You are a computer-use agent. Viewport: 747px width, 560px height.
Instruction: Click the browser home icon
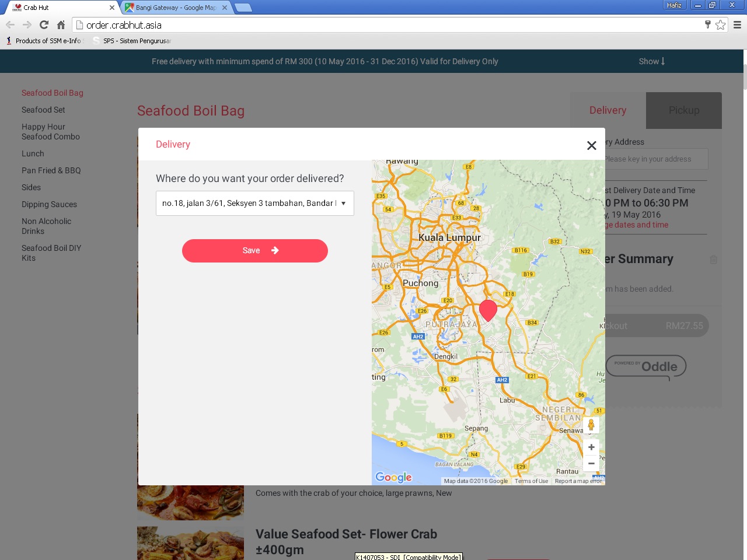pyautogui.click(x=61, y=24)
